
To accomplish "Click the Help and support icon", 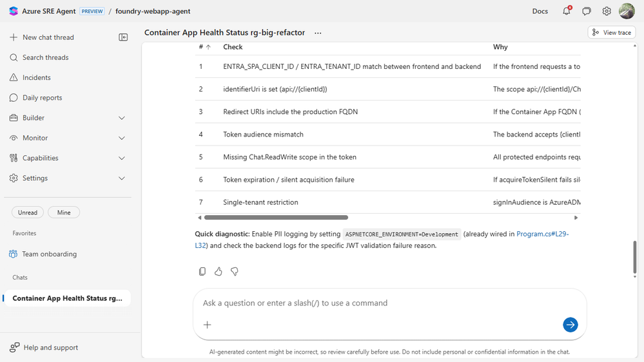I will pyautogui.click(x=14, y=348).
